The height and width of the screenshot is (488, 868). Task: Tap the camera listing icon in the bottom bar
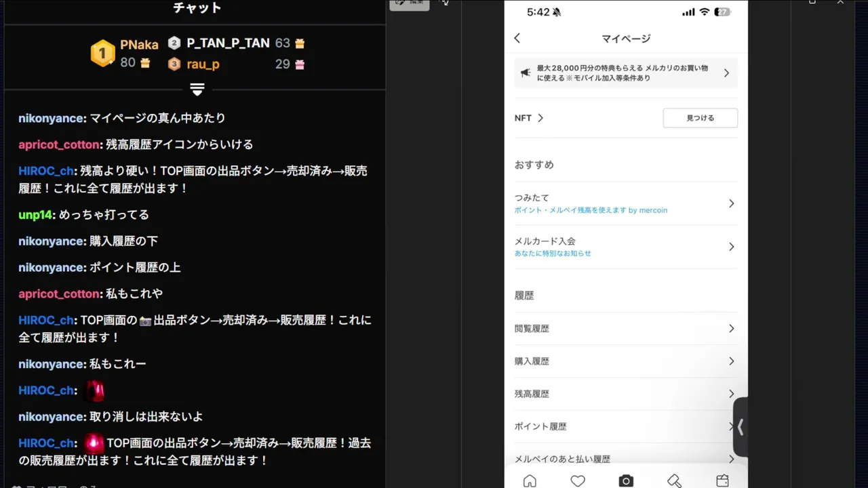click(x=626, y=481)
